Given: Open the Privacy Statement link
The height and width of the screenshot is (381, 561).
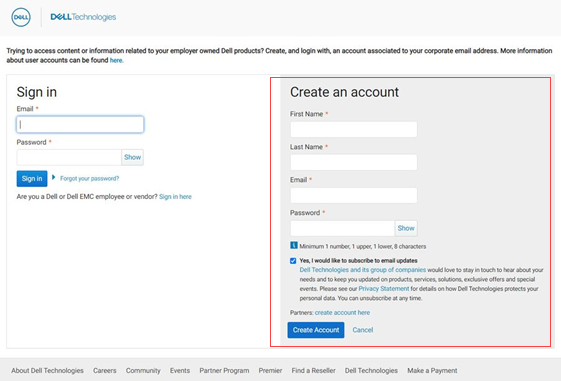Looking at the screenshot, I should coord(384,289).
